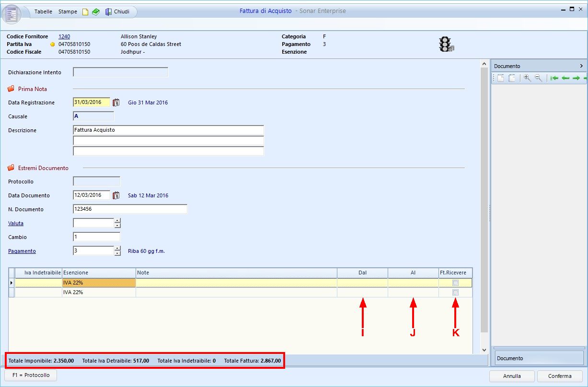Collapse the Documento side panel chevron

581,66
